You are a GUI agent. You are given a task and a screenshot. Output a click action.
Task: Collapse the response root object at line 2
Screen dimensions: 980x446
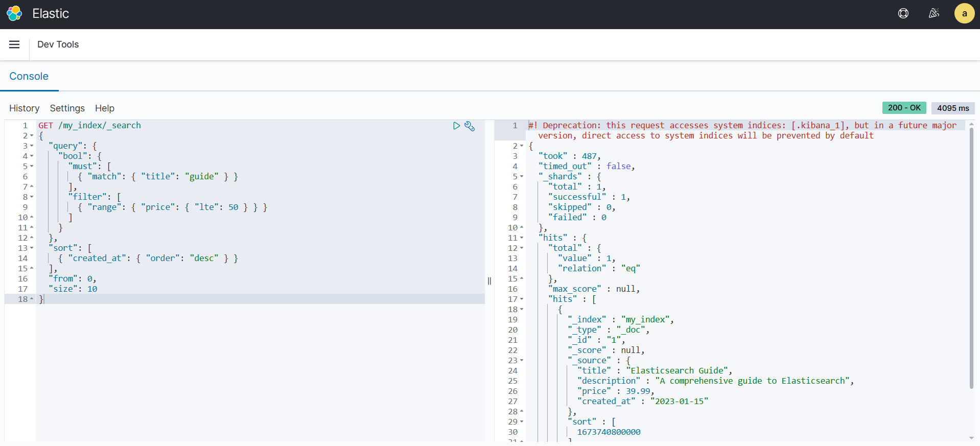[522, 146]
